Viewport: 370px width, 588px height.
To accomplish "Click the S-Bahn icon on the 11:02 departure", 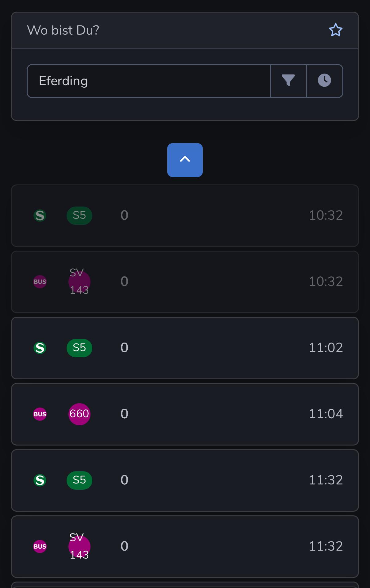I will click(x=40, y=348).
